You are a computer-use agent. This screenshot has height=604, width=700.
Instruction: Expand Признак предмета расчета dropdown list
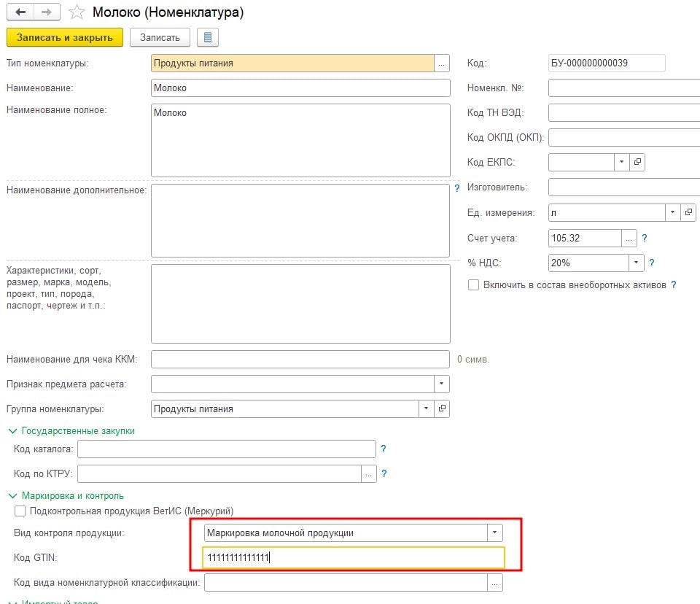click(x=442, y=384)
